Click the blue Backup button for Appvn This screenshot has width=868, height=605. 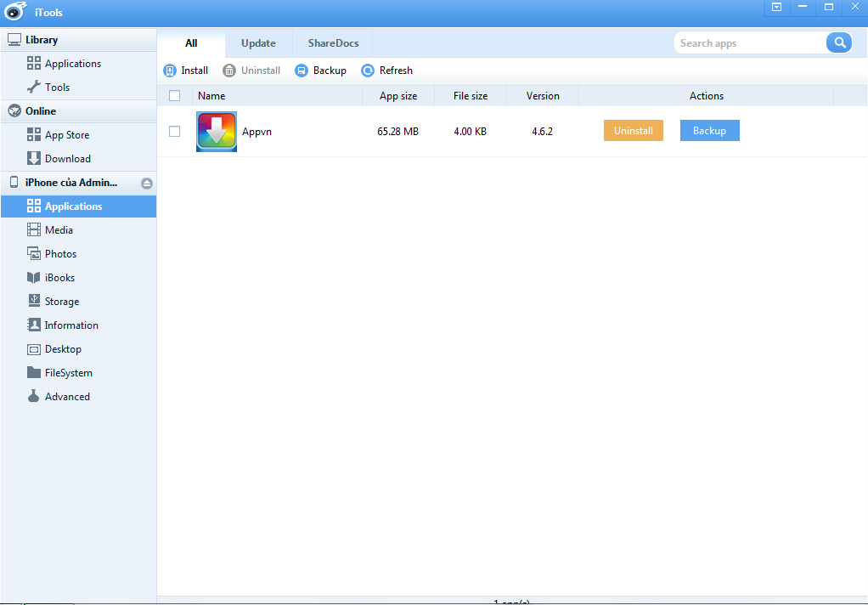point(709,131)
